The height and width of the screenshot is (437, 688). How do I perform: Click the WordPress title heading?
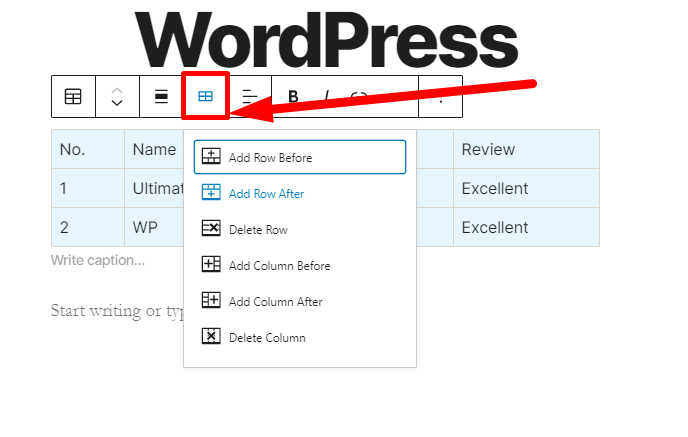pos(326,40)
